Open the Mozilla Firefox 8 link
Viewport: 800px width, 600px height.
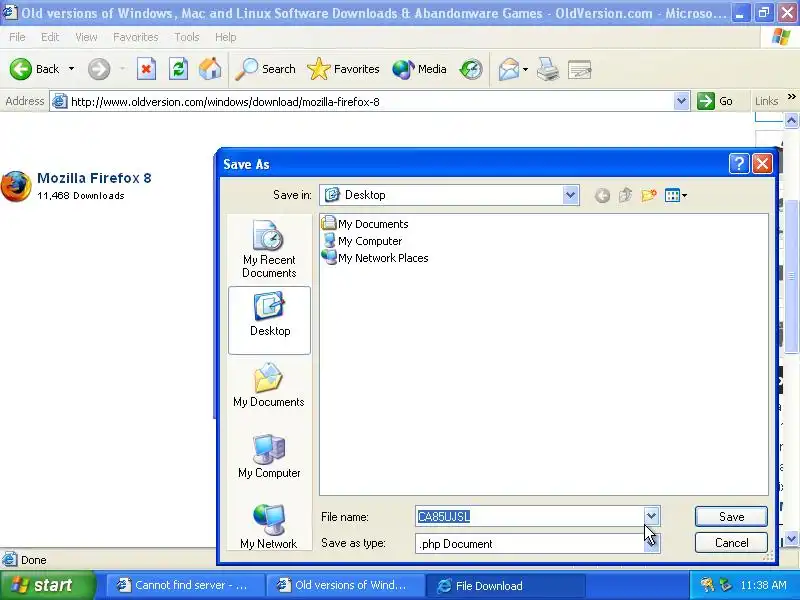(x=94, y=178)
